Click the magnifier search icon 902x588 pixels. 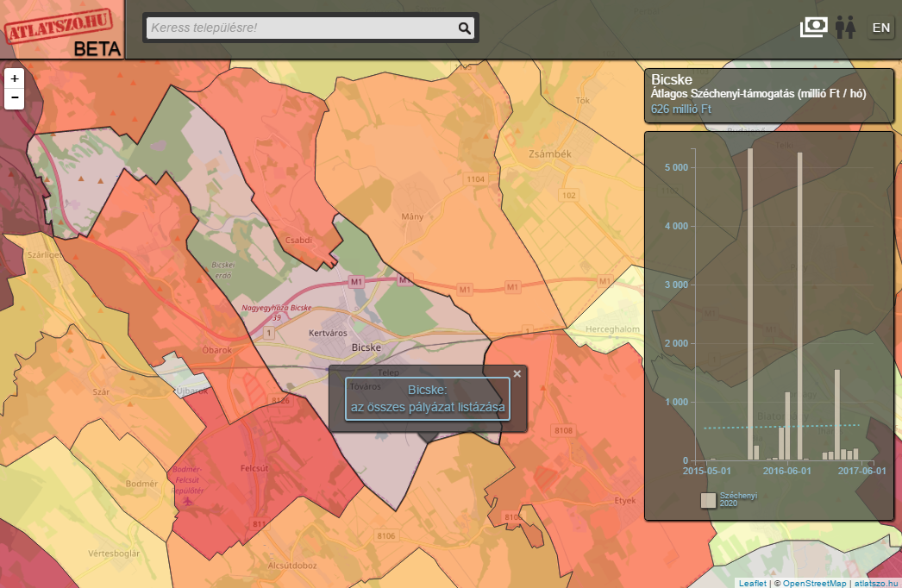[465, 28]
